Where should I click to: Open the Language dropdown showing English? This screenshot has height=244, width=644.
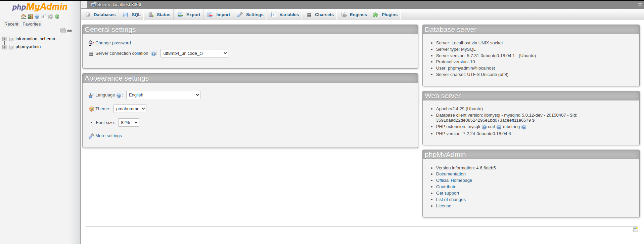pos(163,95)
